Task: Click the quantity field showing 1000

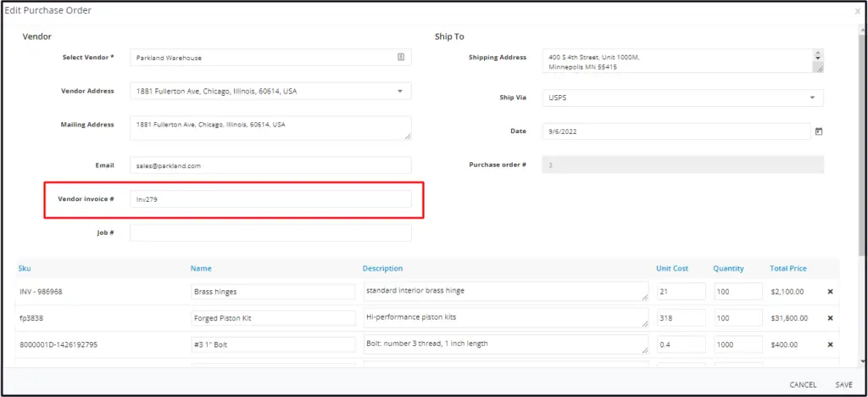Action: (738, 344)
